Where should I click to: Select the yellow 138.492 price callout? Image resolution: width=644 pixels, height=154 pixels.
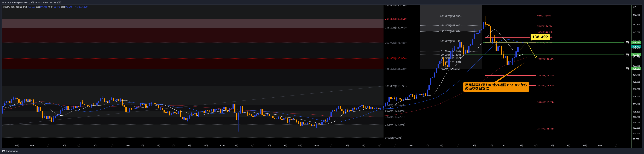[x=540, y=37]
